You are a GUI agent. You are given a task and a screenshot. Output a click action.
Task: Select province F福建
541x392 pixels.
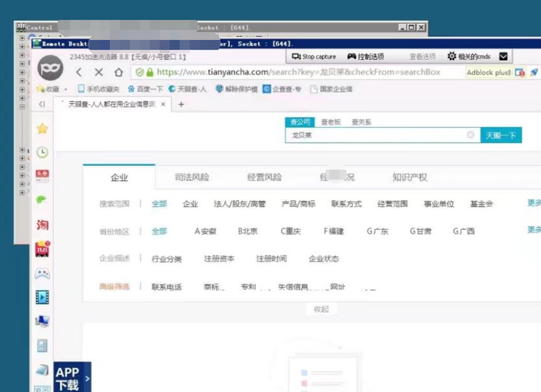coord(334,231)
